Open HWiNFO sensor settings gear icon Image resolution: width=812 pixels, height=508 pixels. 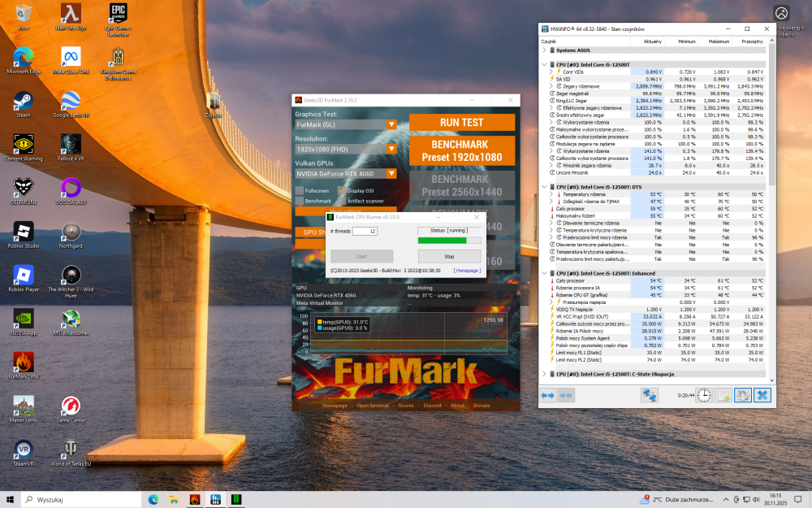coord(742,395)
